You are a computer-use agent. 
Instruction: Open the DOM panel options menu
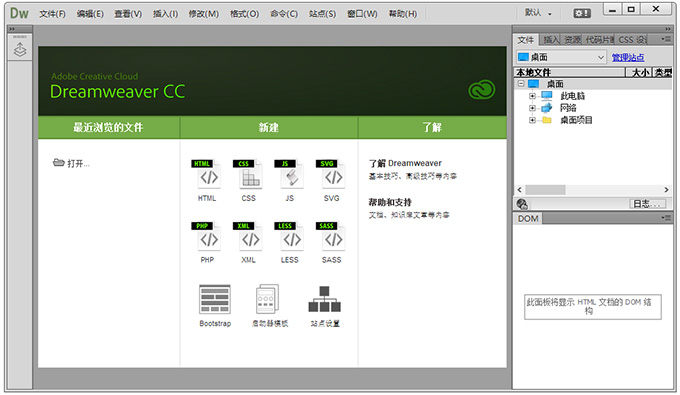666,218
